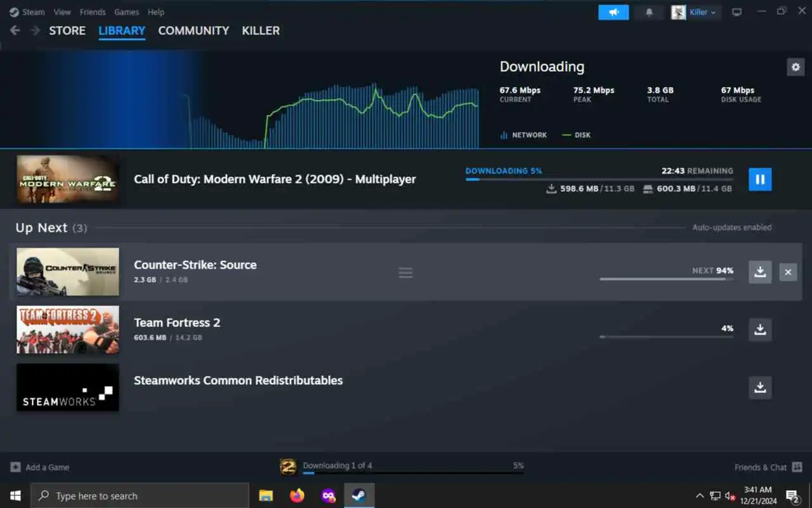
Task: Click the Steam taskbar icon
Action: click(x=359, y=495)
